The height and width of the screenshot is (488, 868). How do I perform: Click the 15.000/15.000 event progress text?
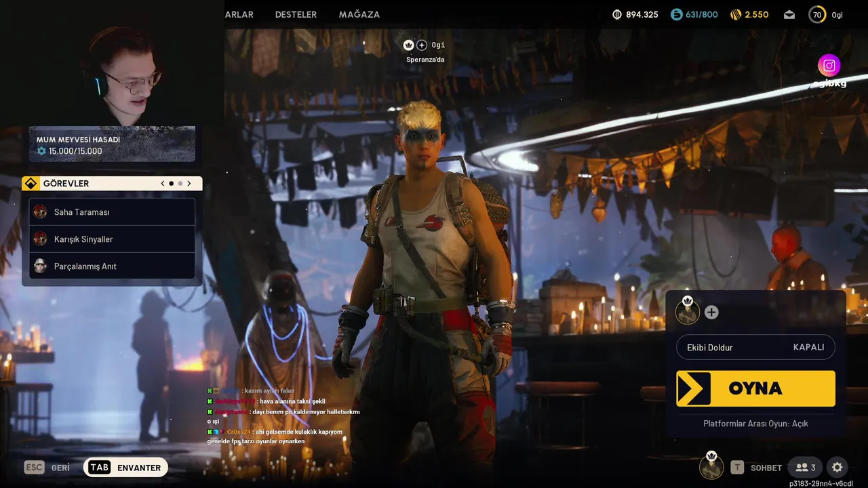(x=75, y=151)
